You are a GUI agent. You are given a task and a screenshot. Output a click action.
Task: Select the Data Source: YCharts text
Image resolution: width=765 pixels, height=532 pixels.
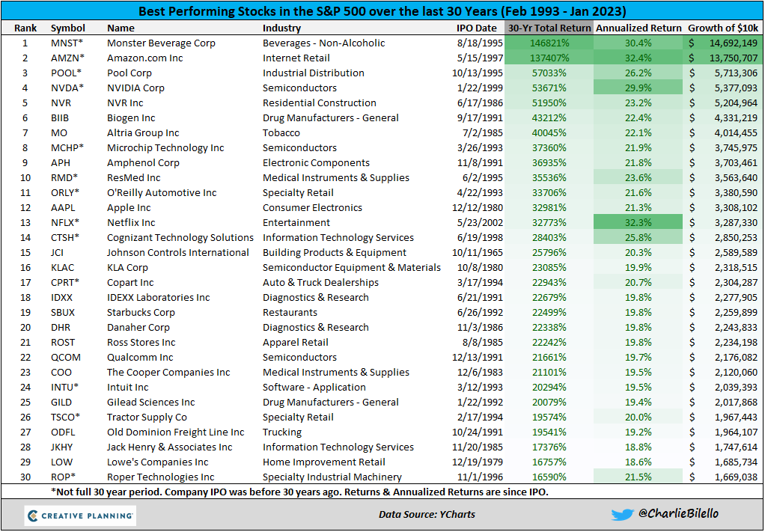pyautogui.click(x=427, y=514)
